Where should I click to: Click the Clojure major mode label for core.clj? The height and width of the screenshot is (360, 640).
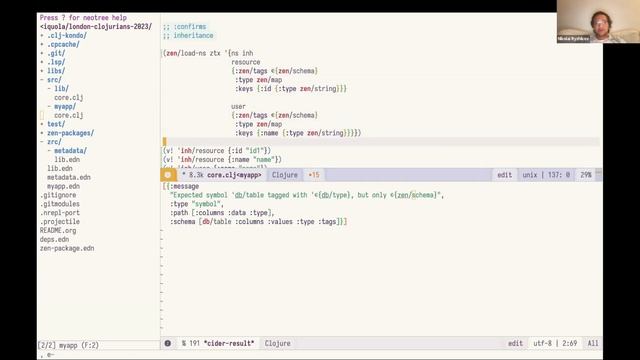pyautogui.click(x=284, y=175)
